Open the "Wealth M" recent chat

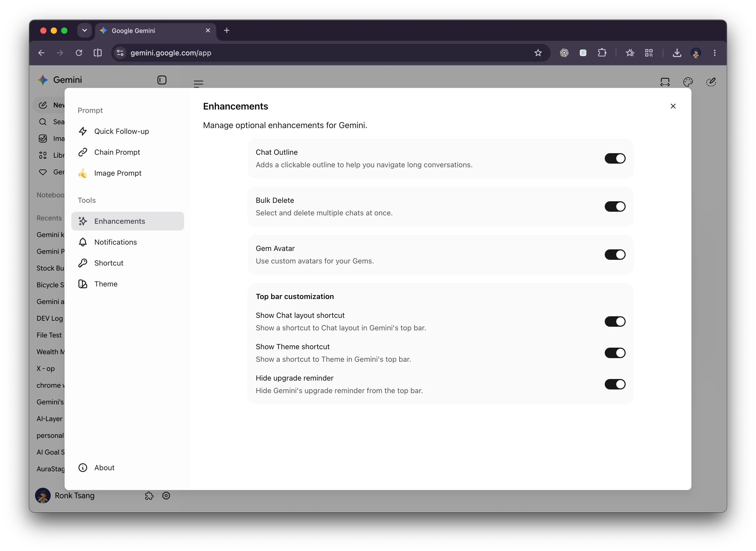[x=50, y=352]
